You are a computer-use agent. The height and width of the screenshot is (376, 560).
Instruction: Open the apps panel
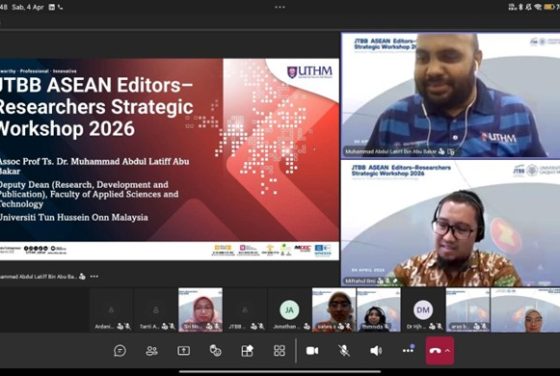click(247, 351)
